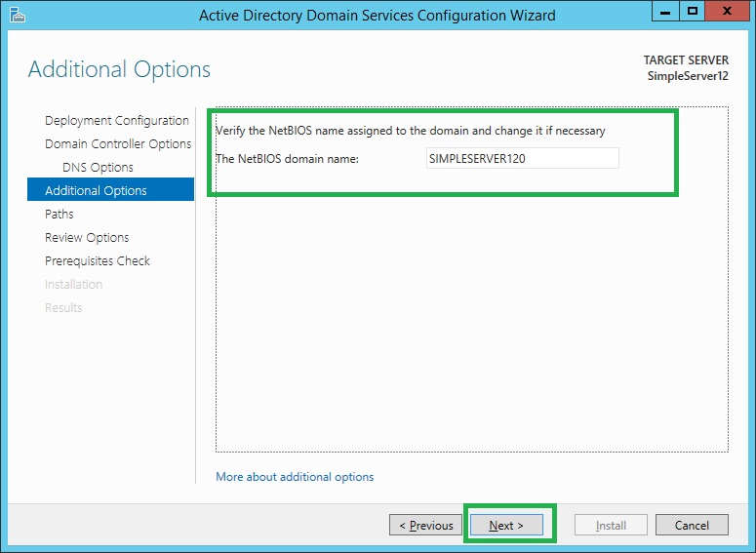Click 'The NetBIOS domain name:' label
Screen dimensions: 756x553
288,159
